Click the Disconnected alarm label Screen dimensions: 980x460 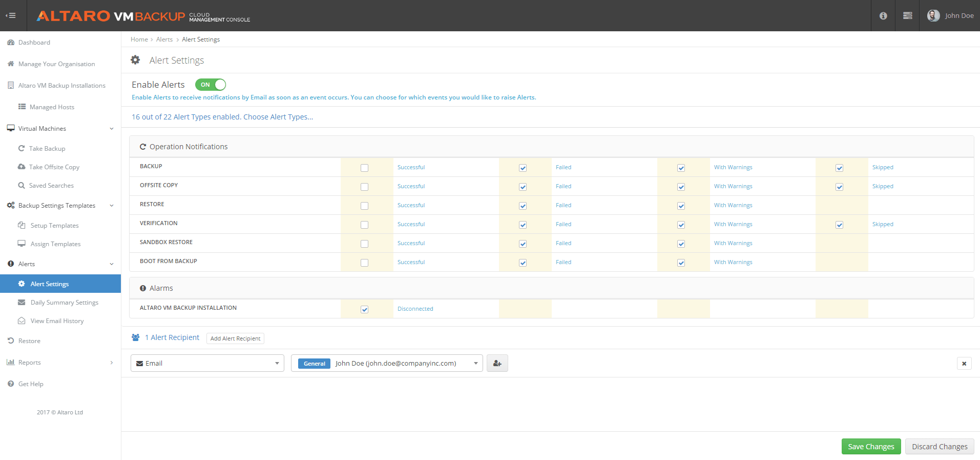[415, 309]
